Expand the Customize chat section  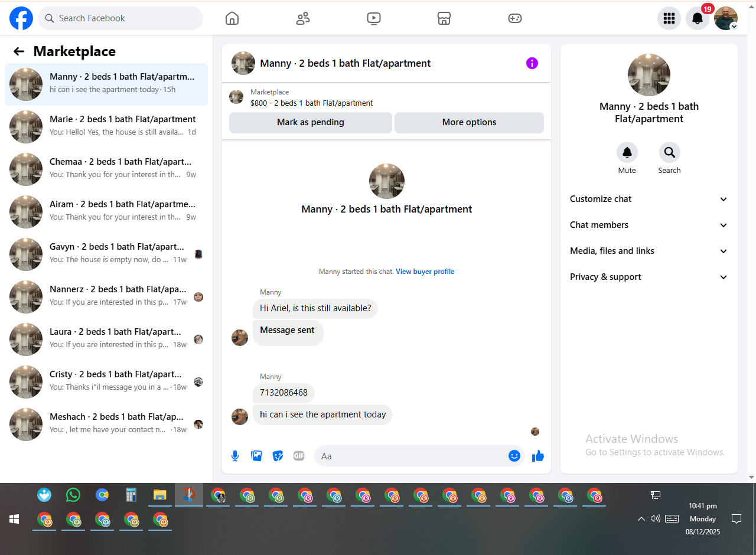[649, 199]
